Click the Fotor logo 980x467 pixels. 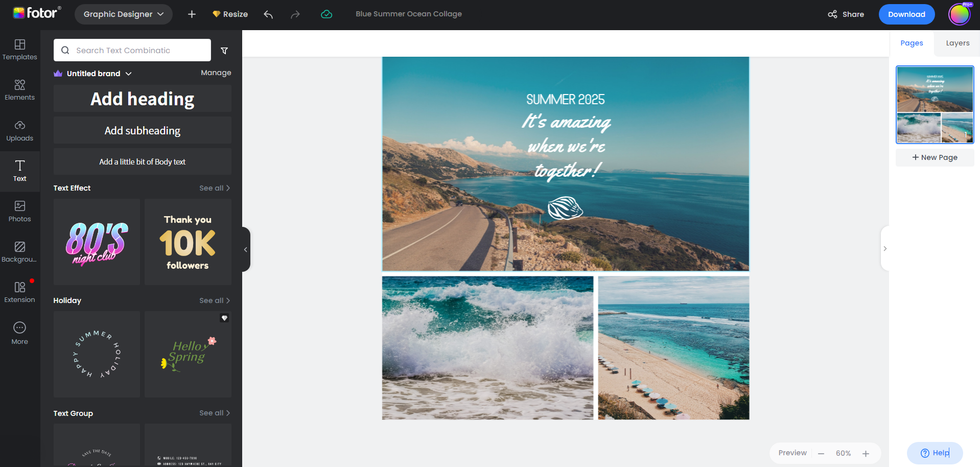coord(37,13)
